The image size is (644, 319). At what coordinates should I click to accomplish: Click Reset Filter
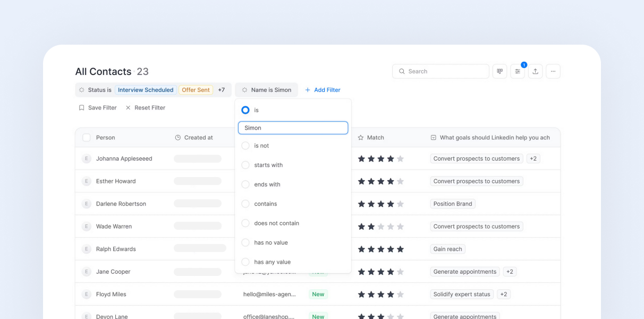145,107
